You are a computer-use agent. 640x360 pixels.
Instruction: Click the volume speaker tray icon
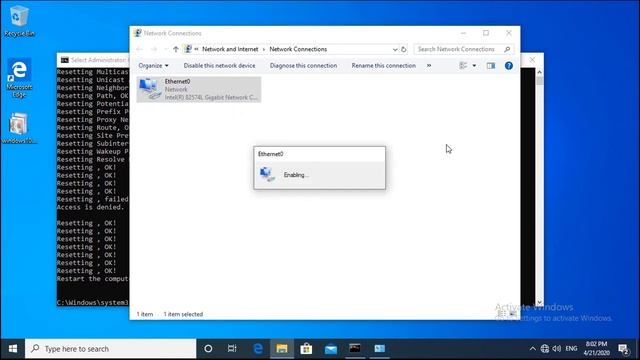click(557, 349)
